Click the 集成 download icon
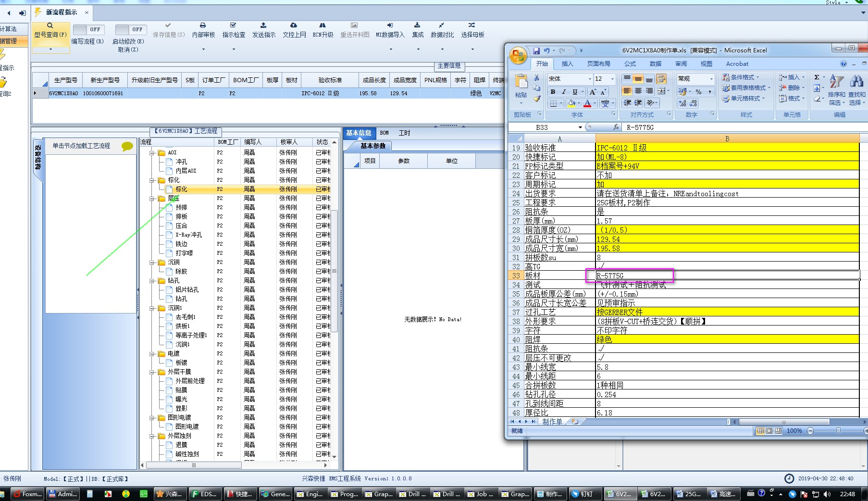This screenshot has width=868, height=501. coord(417,25)
